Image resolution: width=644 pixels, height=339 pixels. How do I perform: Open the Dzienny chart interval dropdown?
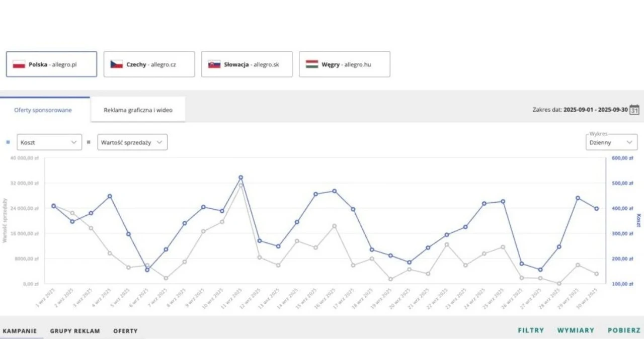(611, 142)
